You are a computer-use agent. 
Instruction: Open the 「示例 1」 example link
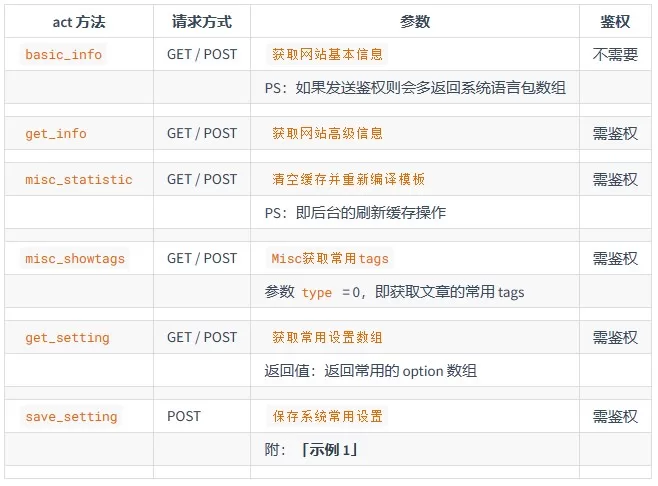click(x=328, y=450)
